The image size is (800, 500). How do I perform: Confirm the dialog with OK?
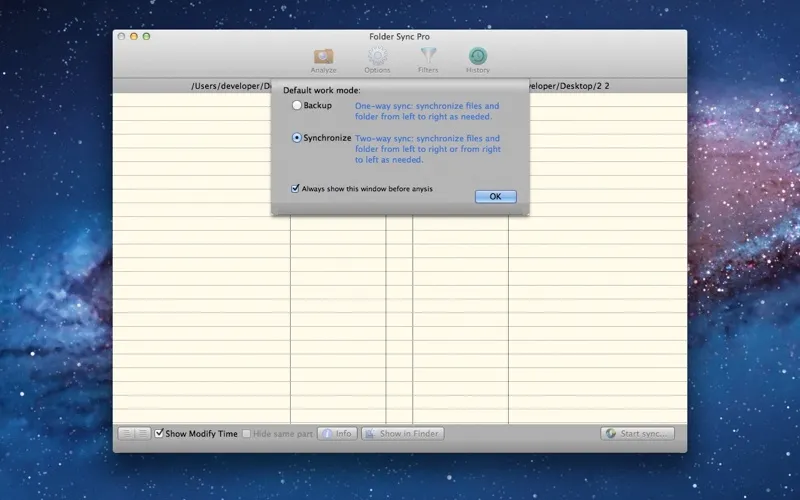pyautogui.click(x=495, y=196)
